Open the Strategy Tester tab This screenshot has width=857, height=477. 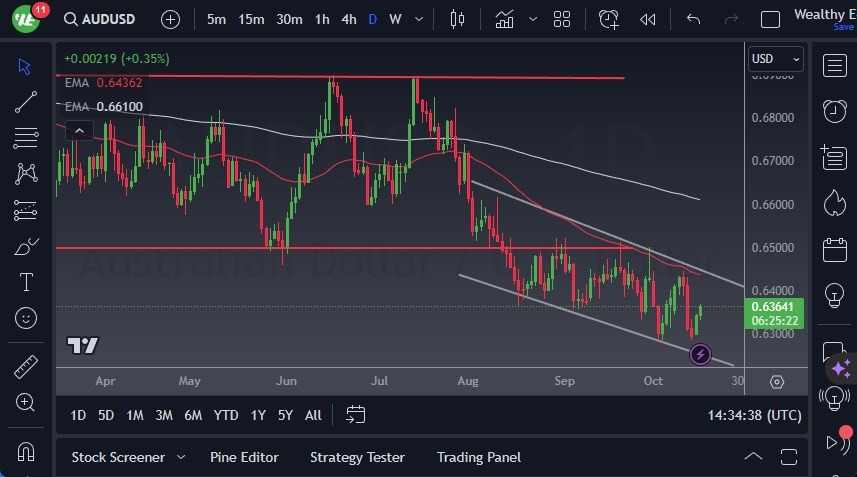(x=357, y=457)
